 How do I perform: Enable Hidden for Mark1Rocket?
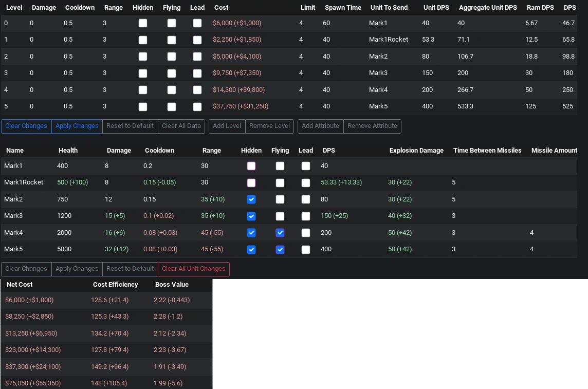(251, 183)
